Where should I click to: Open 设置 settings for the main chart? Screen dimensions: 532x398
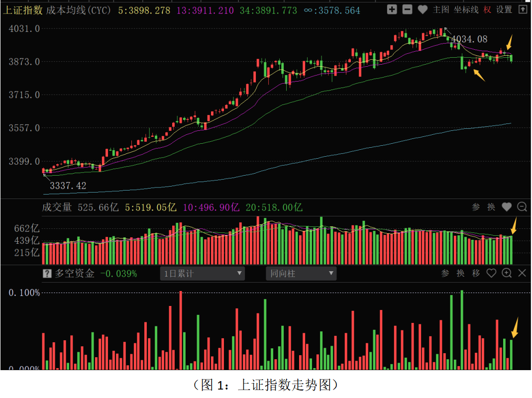(x=504, y=9)
